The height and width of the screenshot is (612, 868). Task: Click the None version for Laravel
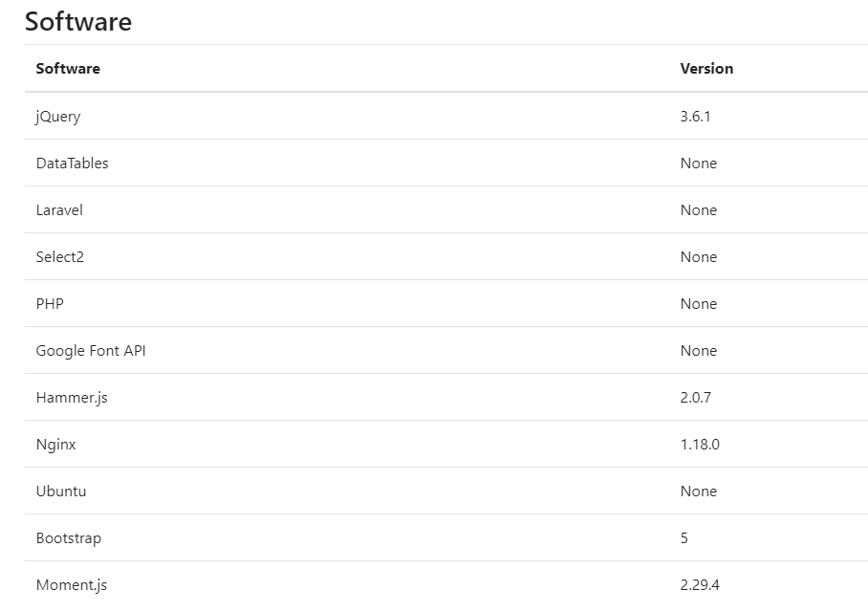pos(698,210)
